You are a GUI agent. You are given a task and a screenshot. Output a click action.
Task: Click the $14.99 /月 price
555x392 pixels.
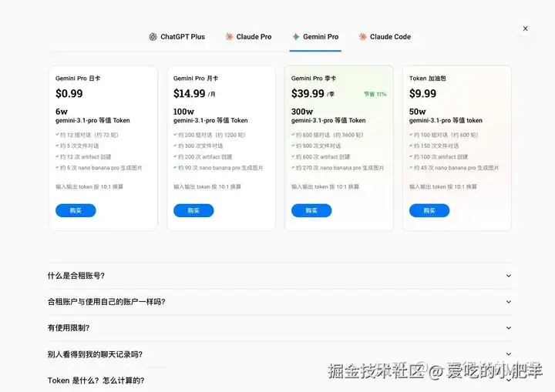(194, 94)
